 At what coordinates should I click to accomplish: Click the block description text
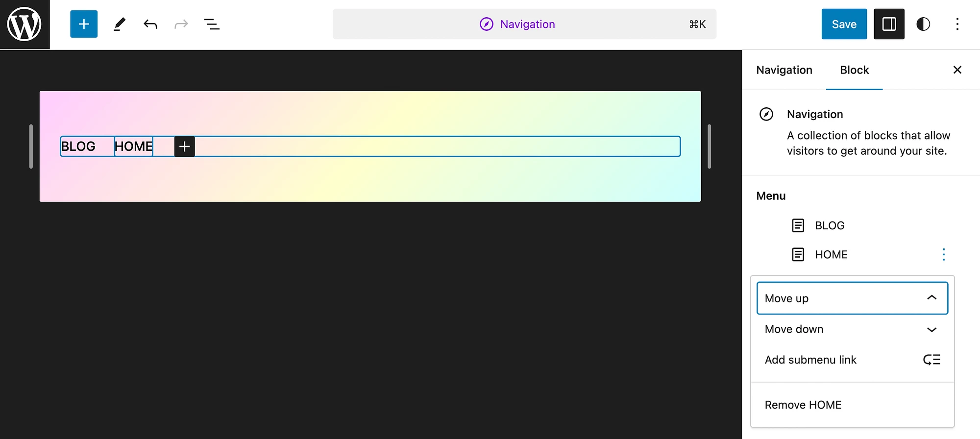868,143
